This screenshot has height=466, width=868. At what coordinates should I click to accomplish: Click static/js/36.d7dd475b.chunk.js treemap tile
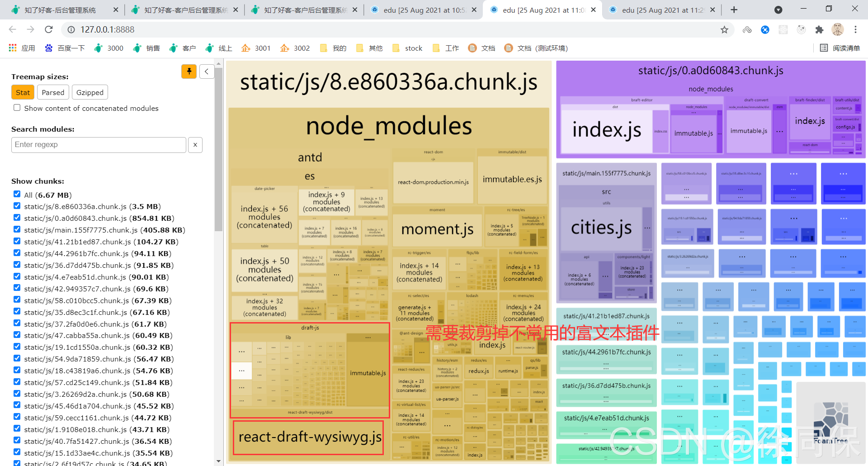pos(606,392)
